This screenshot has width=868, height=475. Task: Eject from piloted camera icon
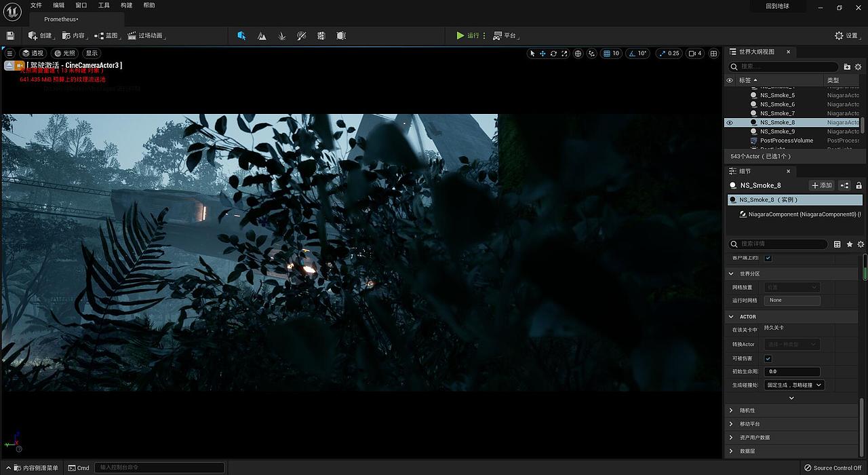pos(9,65)
